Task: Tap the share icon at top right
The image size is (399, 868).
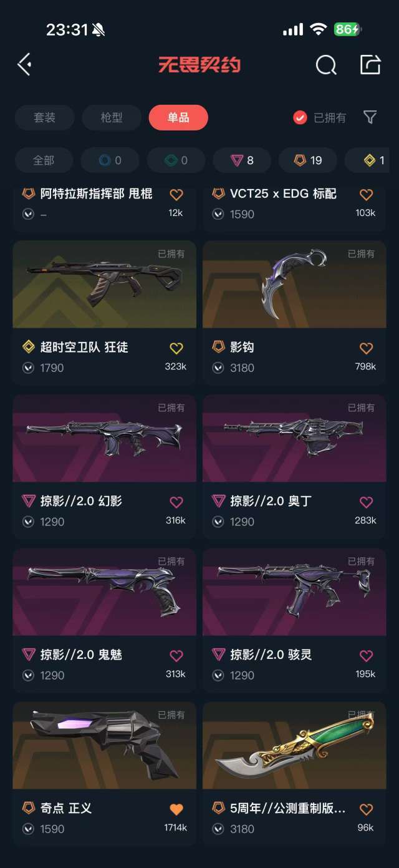Action: (x=370, y=64)
